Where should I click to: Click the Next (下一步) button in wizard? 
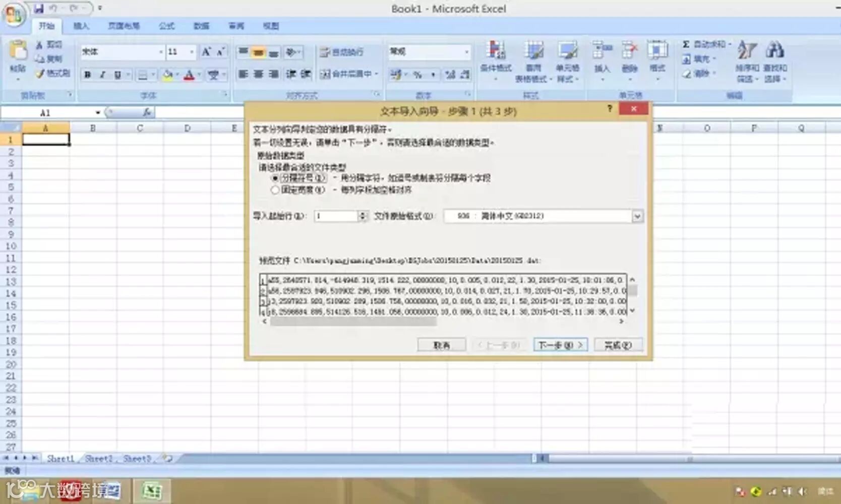click(561, 345)
